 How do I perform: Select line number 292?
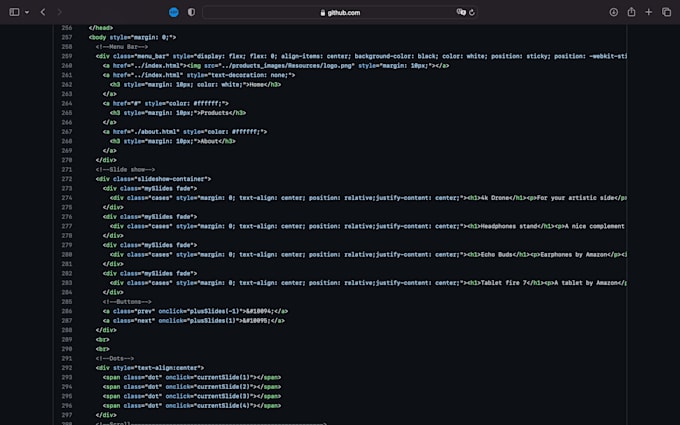click(x=67, y=368)
